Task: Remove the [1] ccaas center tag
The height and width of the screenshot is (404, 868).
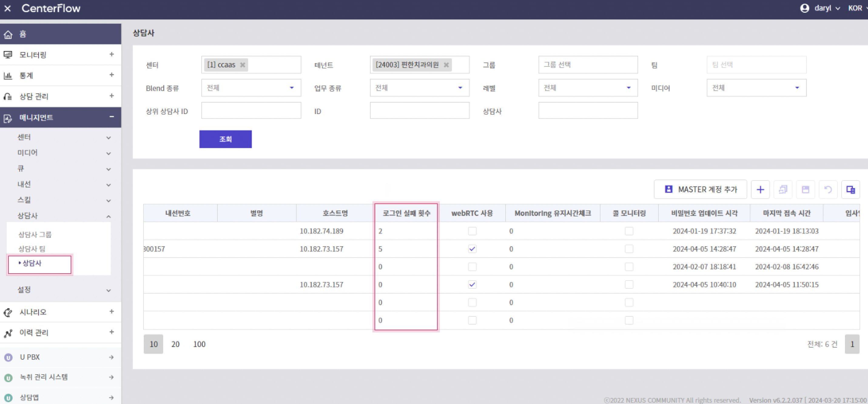Action: click(x=242, y=65)
